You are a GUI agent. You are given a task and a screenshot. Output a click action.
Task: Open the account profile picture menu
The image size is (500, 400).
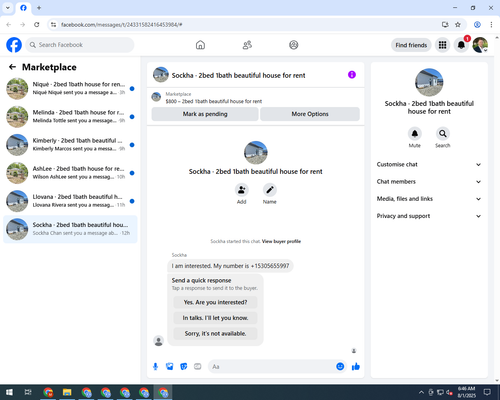480,45
